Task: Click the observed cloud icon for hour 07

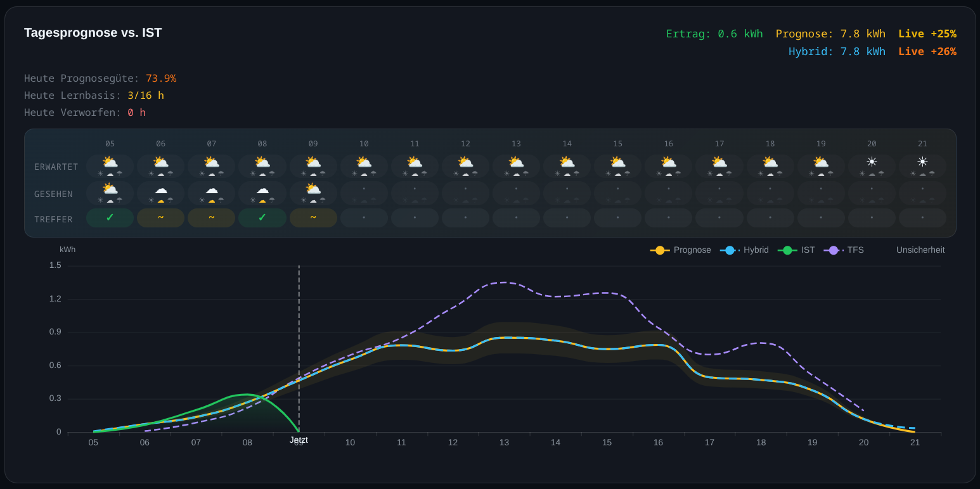Action: click(x=212, y=189)
